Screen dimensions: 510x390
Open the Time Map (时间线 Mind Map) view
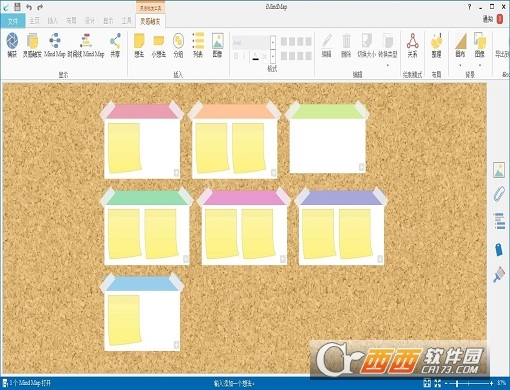pos(86,41)
